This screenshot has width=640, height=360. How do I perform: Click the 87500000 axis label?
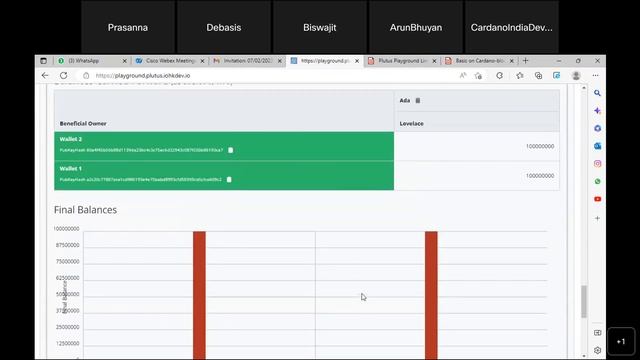67,245
